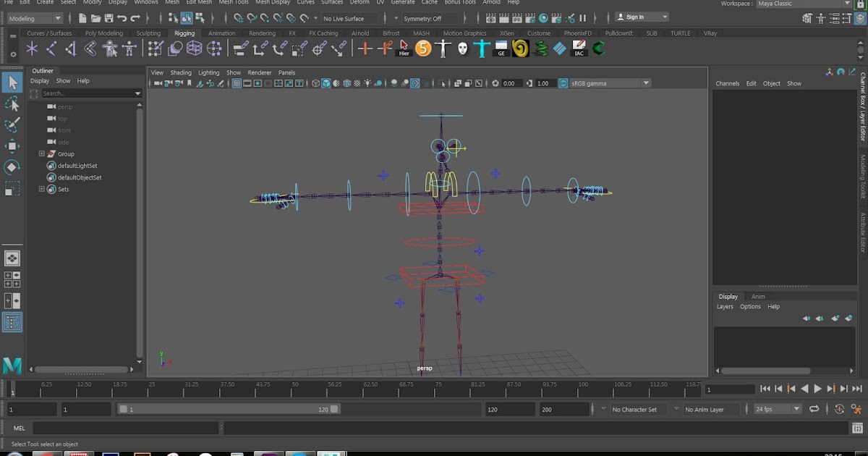
Task: Click the Quick Rig character icon
Action: (110, 48)
